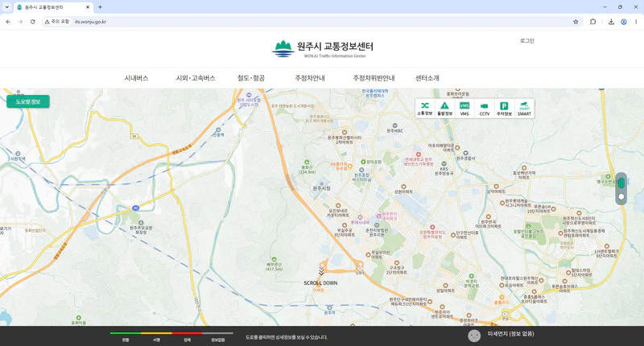The image size is (644, 346).
Task: Click the 장미공원 map label
Action: coord(374,162)
